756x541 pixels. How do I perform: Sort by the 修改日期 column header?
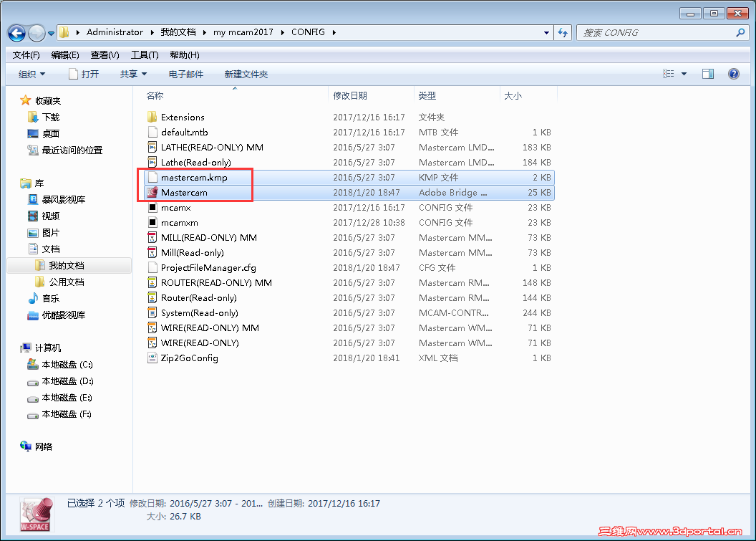[350, 95]
